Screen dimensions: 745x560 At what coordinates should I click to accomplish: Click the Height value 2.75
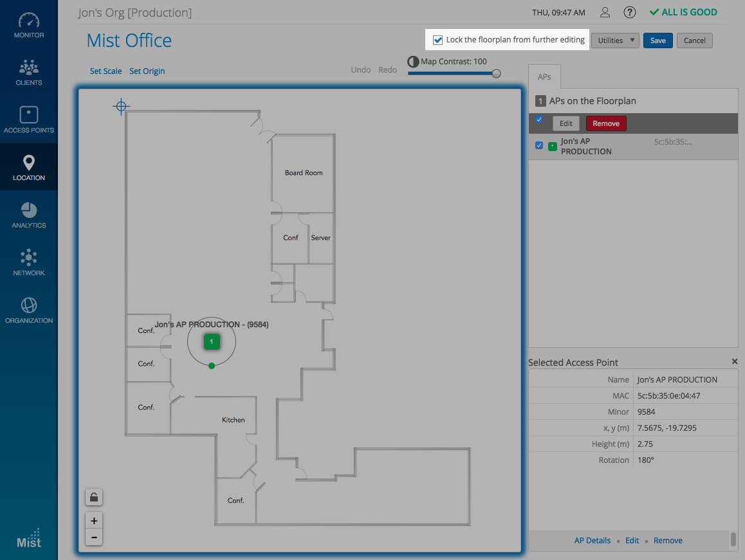coord(645,444)
